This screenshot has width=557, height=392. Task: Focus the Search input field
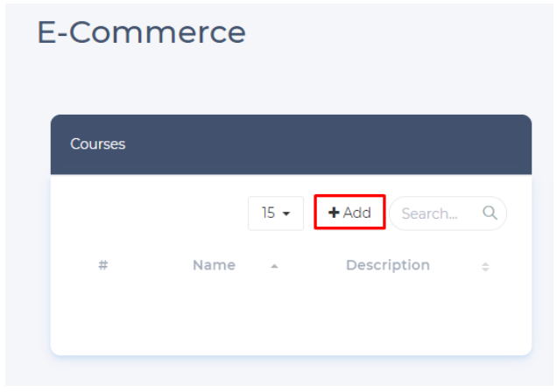pyautogui.click(x=440, y=213)
